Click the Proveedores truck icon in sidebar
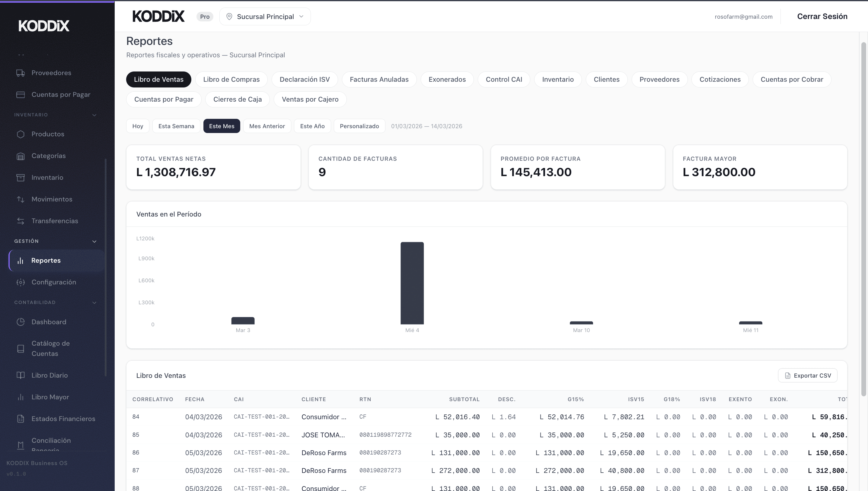 pyautogui.click(x=21, y=73)
